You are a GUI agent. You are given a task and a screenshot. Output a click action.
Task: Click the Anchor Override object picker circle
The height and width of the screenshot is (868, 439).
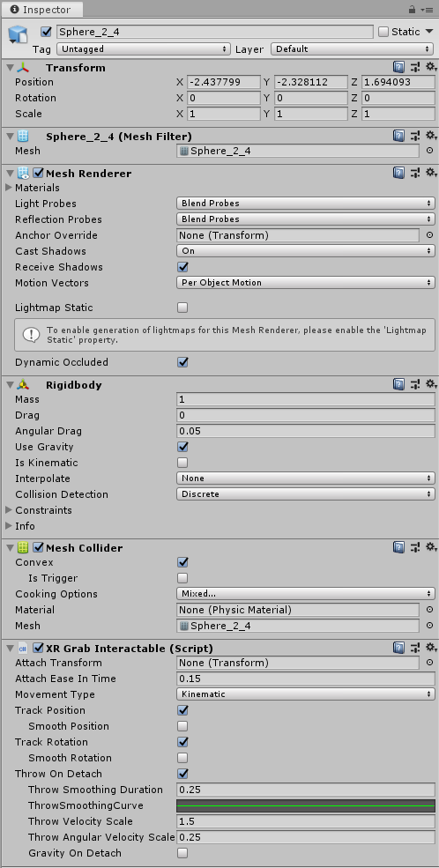[429, 235]
